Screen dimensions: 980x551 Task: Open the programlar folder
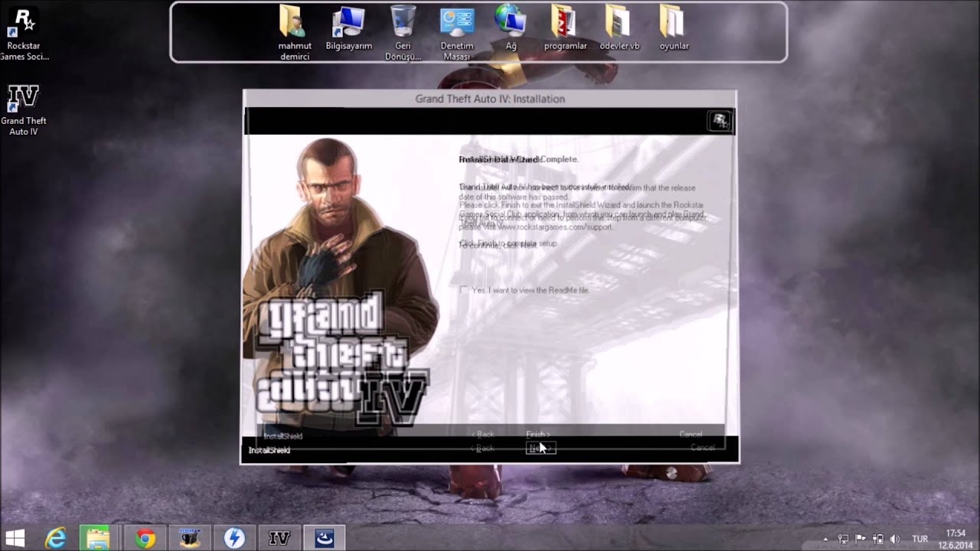click(x=565, y=28)
